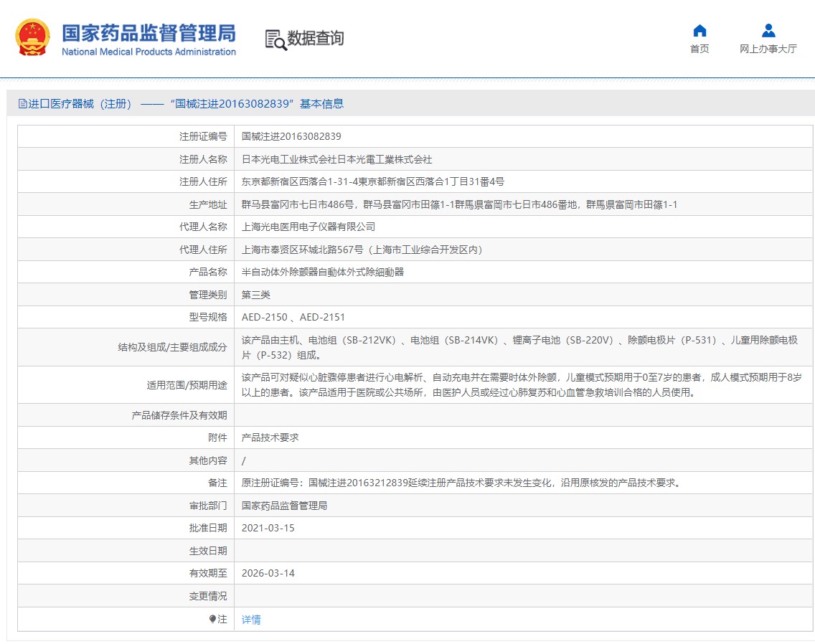
Task: Click the document icon before 进口医疗器械
Action: pos(22,104)
